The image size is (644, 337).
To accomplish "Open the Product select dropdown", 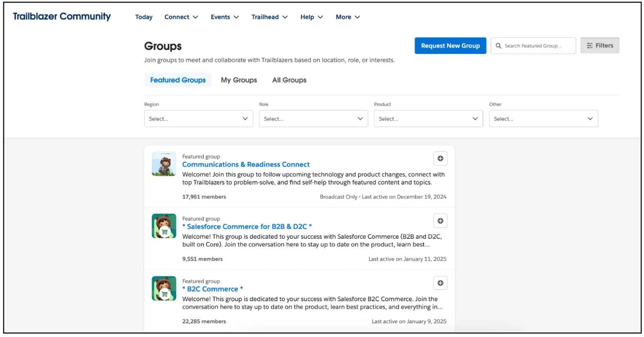I will [x=428, y=119].
